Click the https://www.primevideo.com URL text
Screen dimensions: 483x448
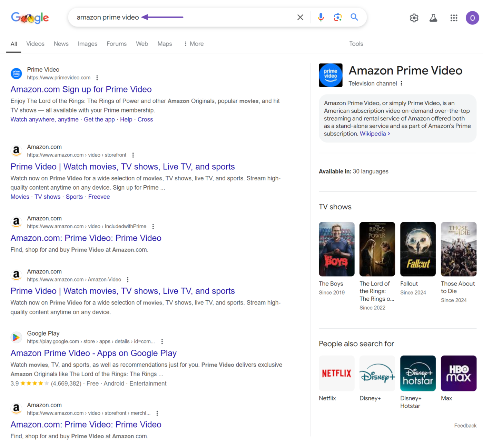coord(59,78)
